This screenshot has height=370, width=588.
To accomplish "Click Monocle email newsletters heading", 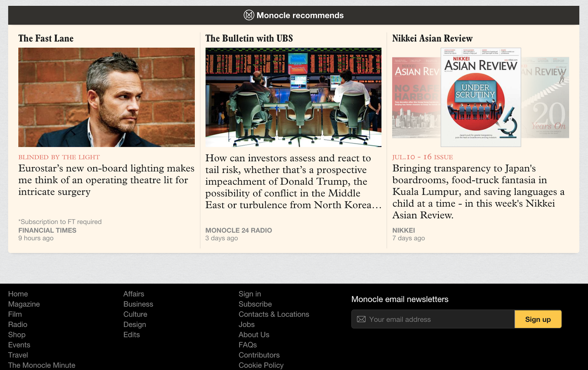I will [x=400, y=299].
